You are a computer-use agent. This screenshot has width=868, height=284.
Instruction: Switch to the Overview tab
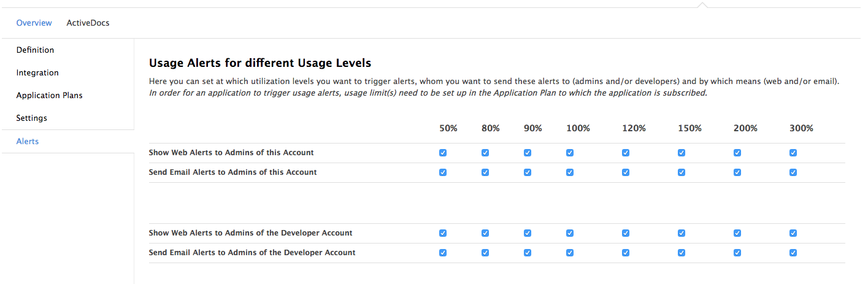pos(34,23)
